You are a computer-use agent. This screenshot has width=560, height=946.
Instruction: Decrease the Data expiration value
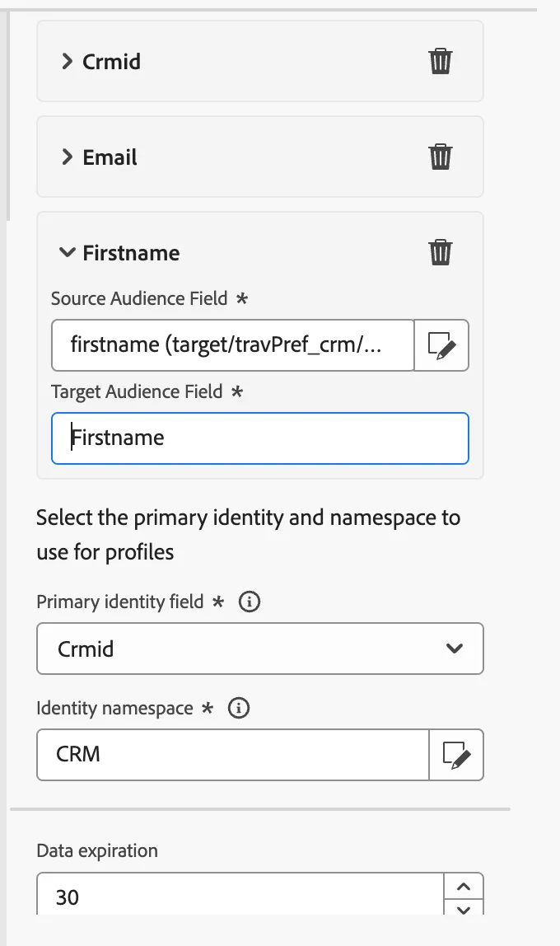464,908
